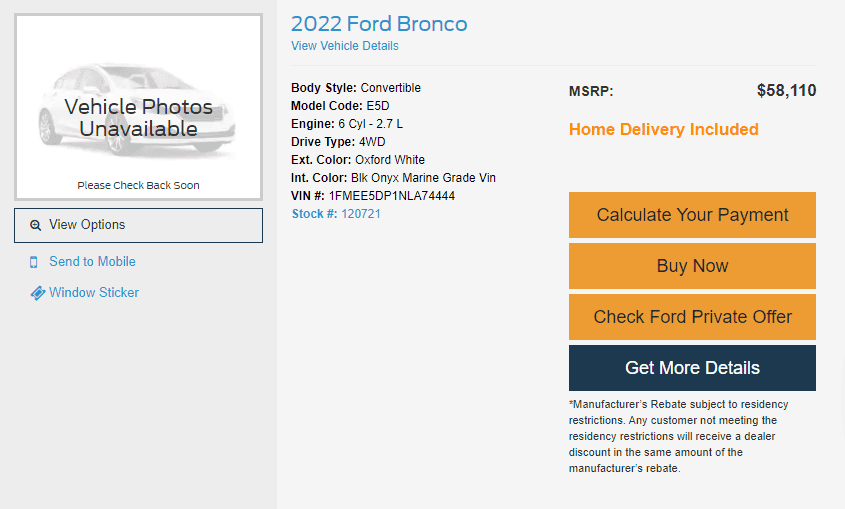This screenshot has height=509, width=845.
Task: Click the Vehicle Photos Unavailable thumbnail
Action: coord(138,107)
